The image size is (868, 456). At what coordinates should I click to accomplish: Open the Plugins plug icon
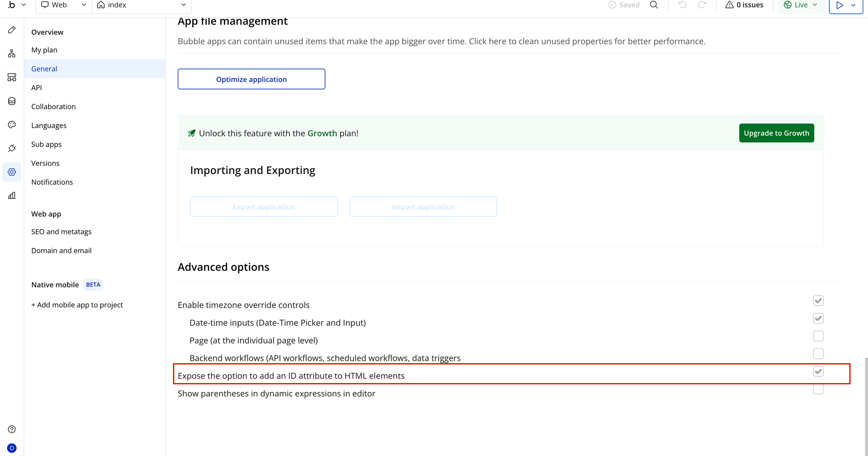pyautogui.click(x=12, y=148)
